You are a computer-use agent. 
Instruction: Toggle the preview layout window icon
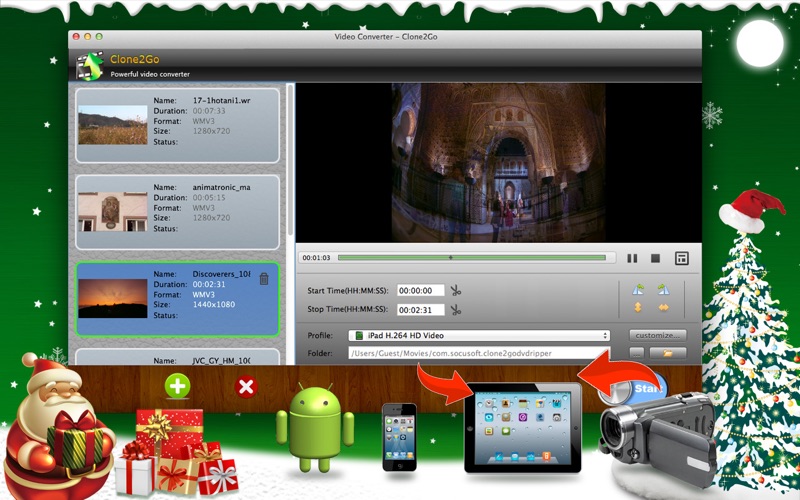(x=682, y=258)
